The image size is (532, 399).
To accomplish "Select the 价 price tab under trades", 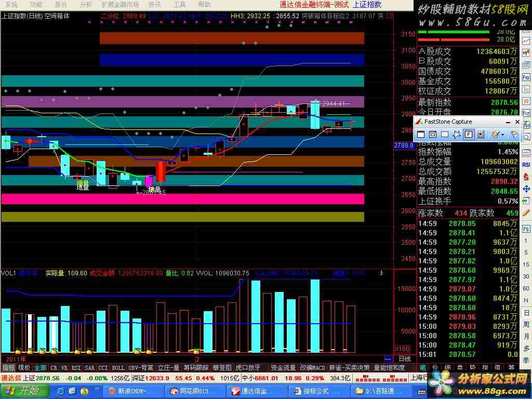I will coord(435,367).
